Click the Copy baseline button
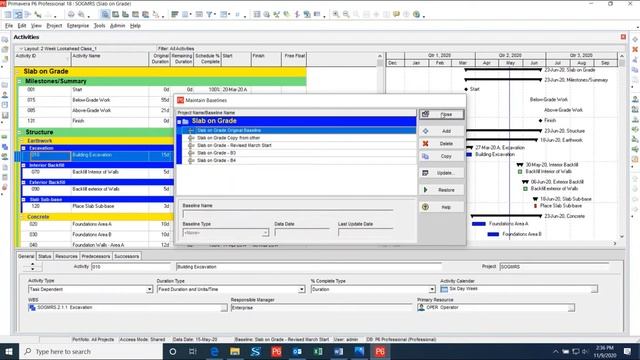 (x=441, y=156)
